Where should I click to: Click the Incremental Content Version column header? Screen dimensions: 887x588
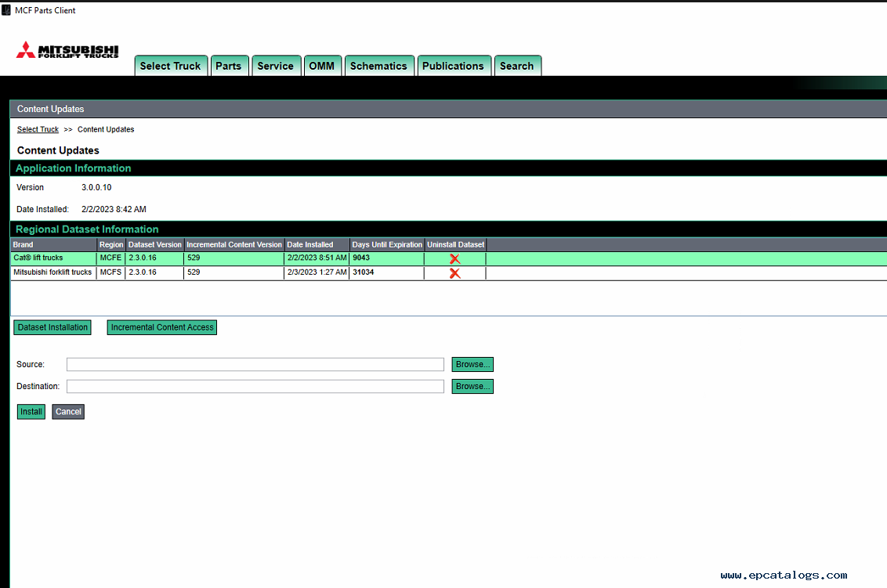(x=234, y=245)
